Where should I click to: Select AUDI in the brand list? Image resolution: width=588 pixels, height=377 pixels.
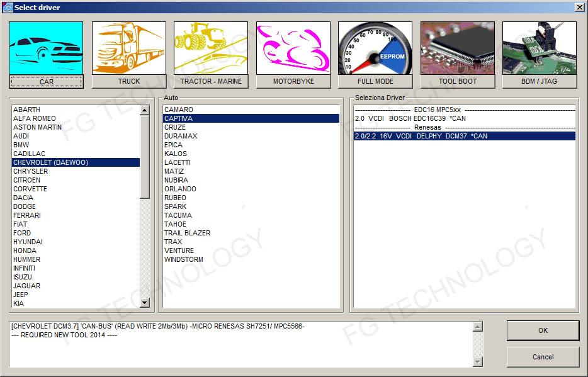pyautogui.click(x=76, y=136)
